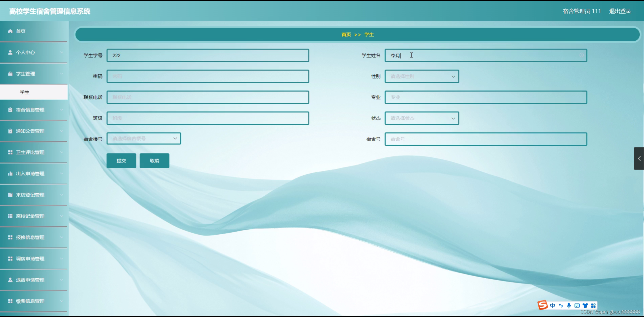Select the 学生 submenu item
This screenshot has height=317, width=644.
coord(25,92)
